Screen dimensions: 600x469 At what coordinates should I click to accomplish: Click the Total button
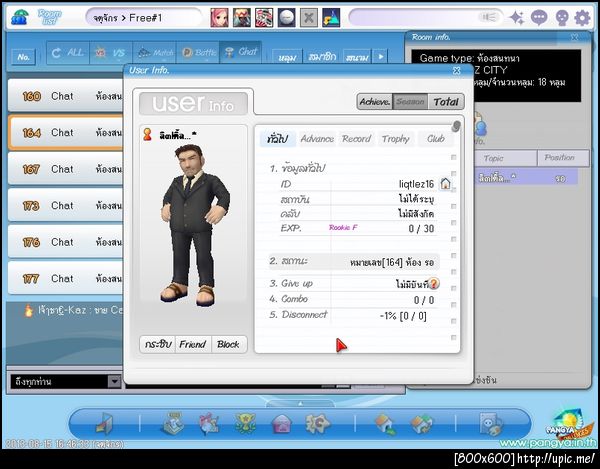point(446,102)
